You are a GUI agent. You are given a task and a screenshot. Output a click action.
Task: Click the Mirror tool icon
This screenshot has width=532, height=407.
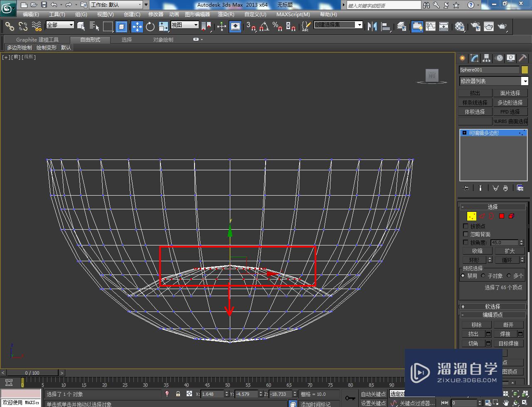click(372, 27)
